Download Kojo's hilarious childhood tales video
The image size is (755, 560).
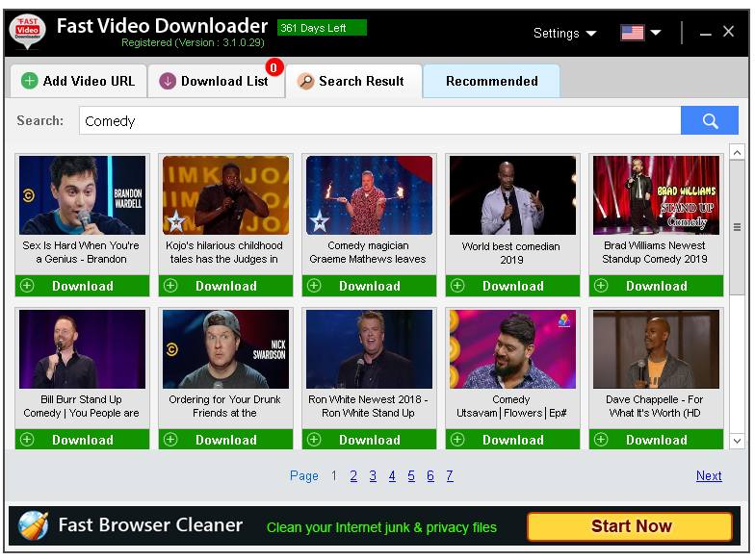tap(225, 286)
